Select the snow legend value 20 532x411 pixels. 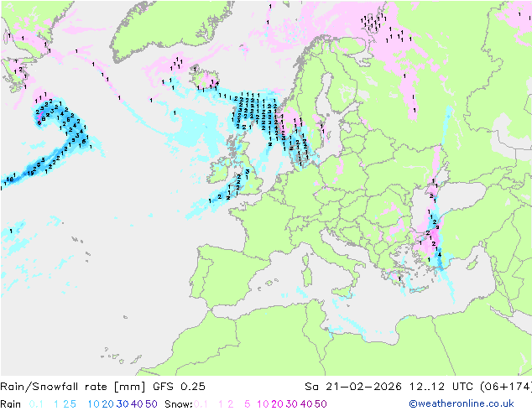[277, 404]
